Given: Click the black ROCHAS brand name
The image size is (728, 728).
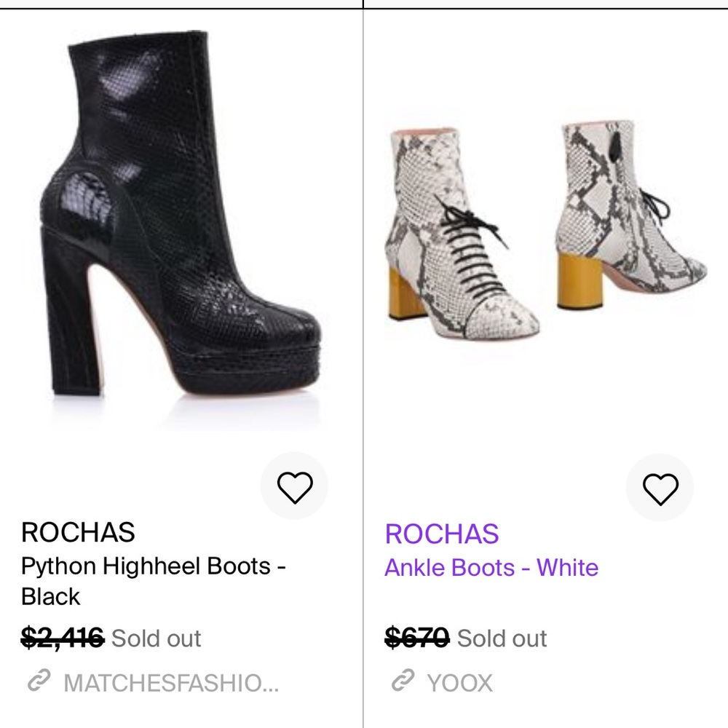Looking at the screenshot, I should click(78, 532).
